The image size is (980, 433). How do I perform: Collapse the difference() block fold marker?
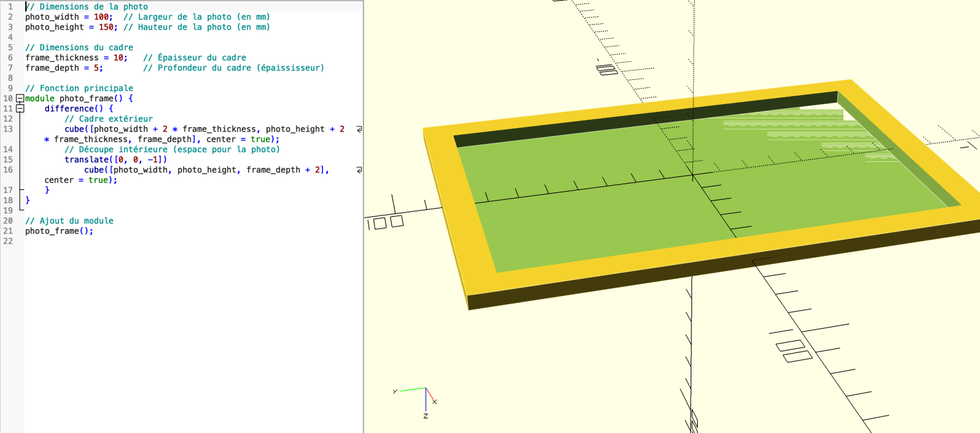pos(20,108)
